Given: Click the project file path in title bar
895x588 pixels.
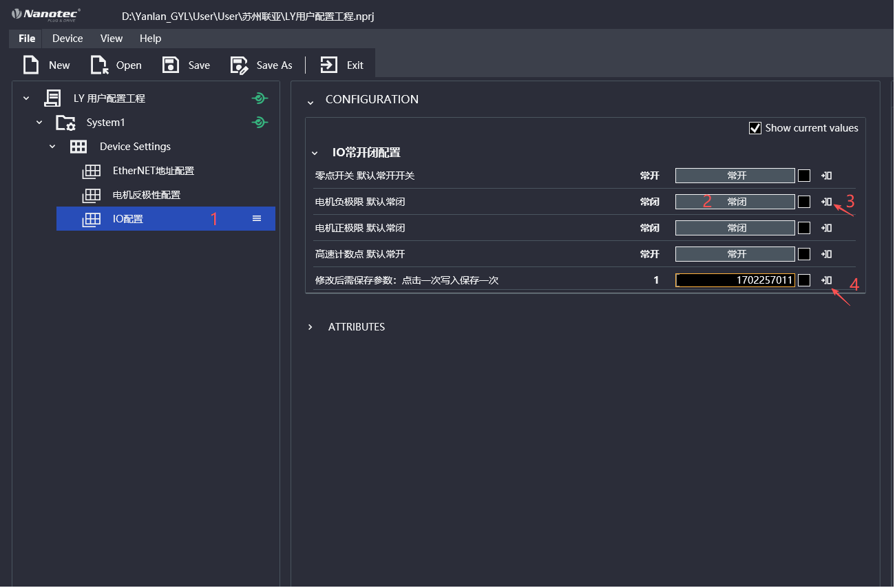Looking at the screenshot, I should [x=248, y=16].
